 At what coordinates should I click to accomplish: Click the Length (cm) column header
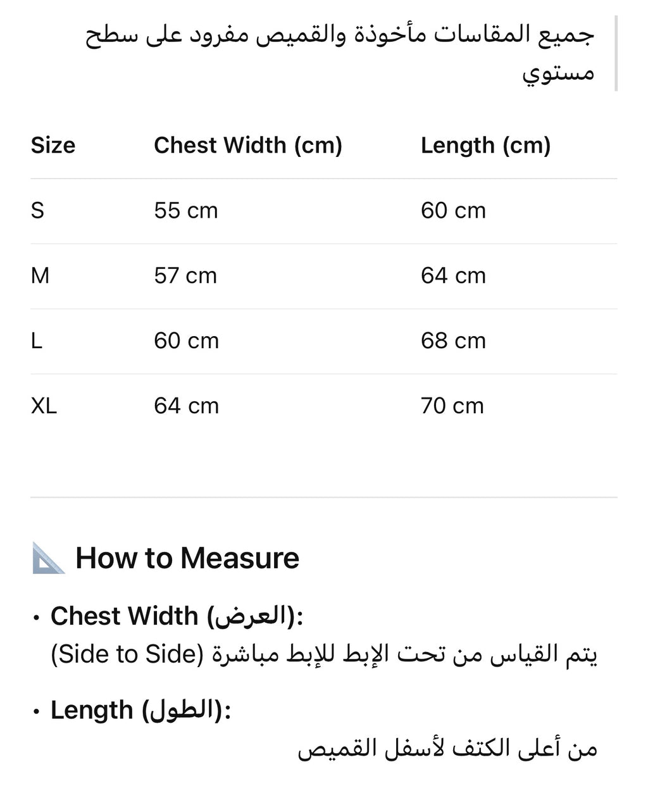pyautogui.click(x=486, y=146)
